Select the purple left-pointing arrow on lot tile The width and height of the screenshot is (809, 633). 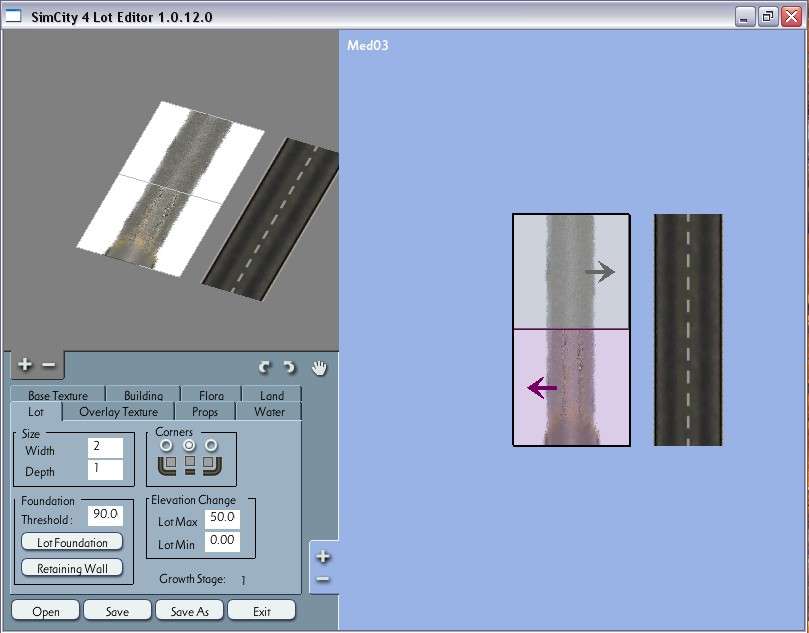542,387
